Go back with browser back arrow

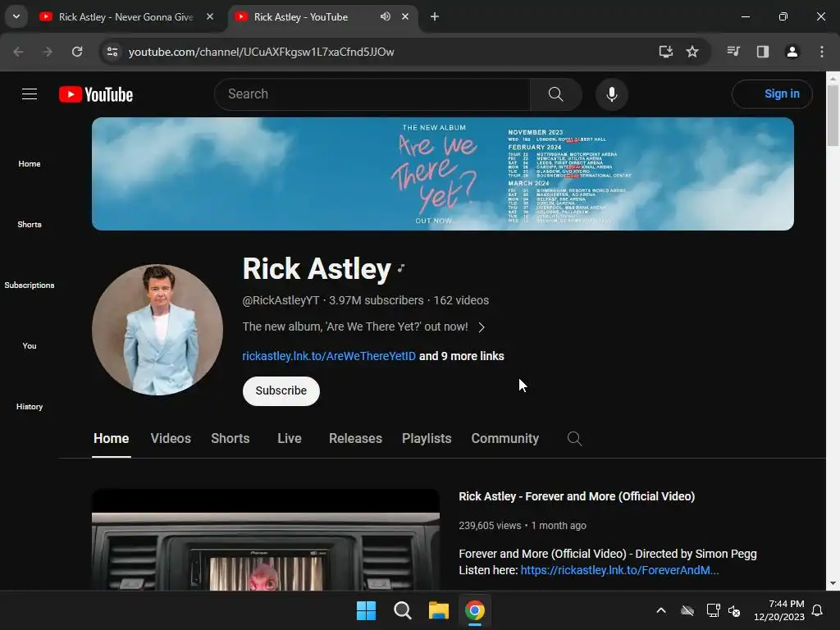[x=18, y=52]
